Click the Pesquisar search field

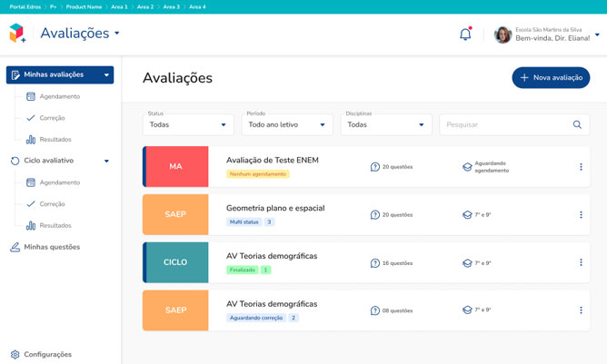pos(514,124)
